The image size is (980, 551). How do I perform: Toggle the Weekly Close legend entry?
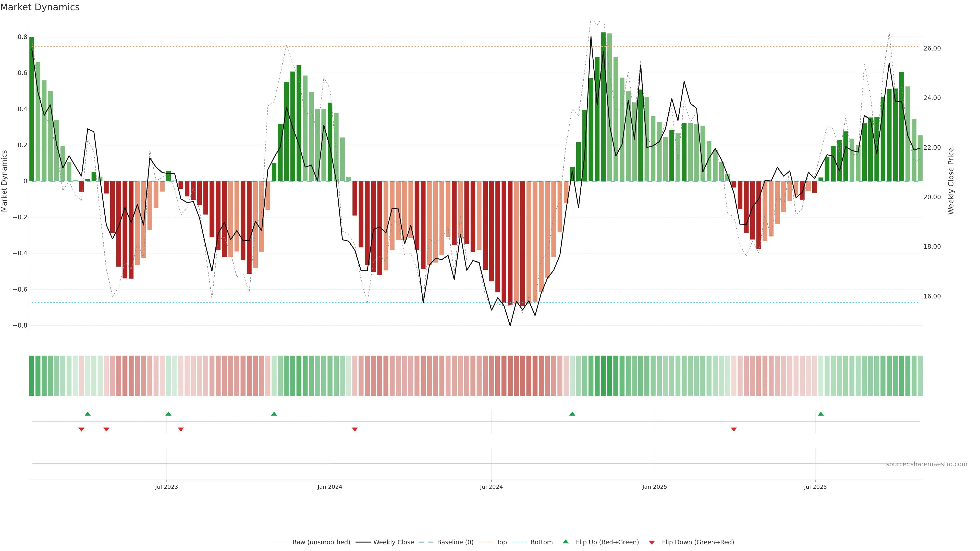click(393, 542)
